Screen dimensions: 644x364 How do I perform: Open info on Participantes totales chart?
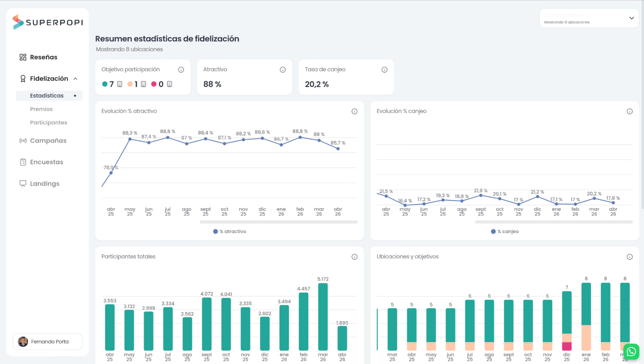[355, 257]
